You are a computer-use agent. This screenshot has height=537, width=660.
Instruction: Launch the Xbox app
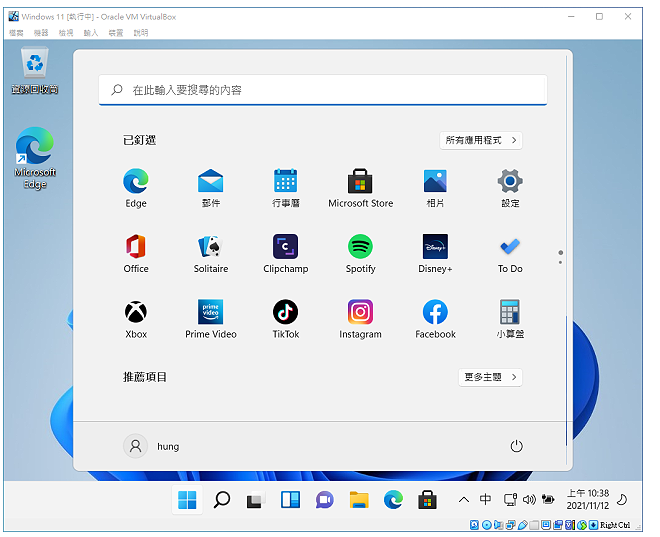coord(136,319)
